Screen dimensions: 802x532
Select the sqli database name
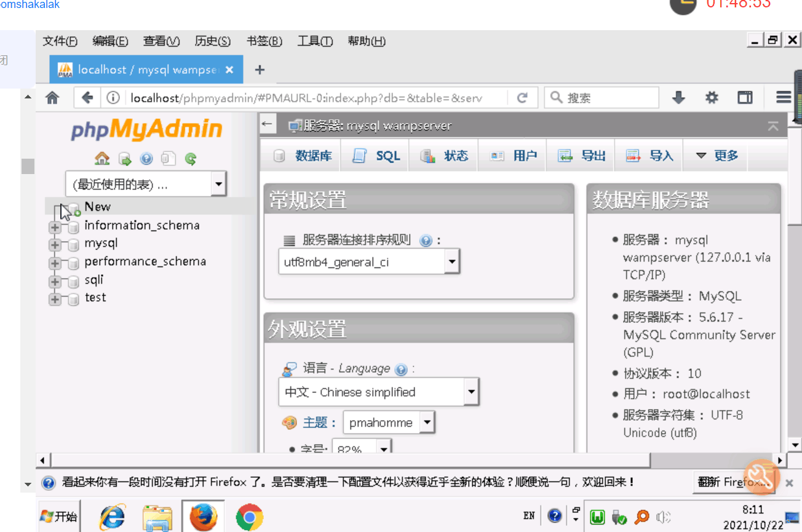pos(94,280)
